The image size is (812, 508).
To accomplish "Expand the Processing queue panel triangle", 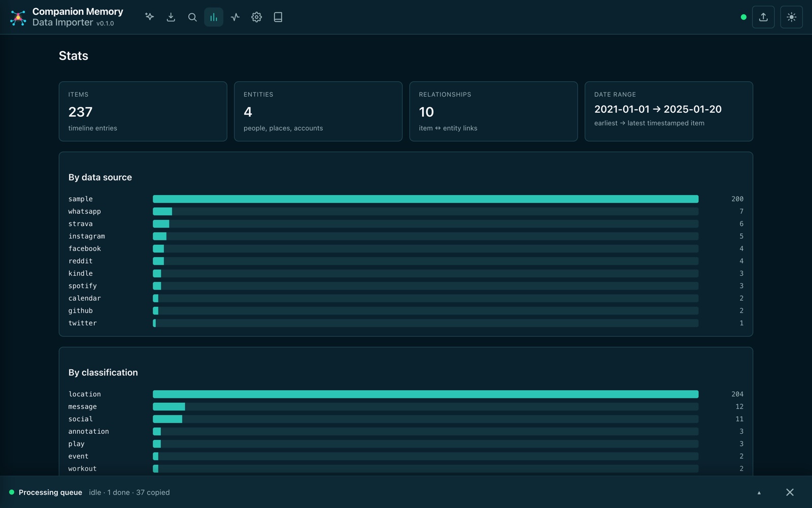I will (759, 492).
